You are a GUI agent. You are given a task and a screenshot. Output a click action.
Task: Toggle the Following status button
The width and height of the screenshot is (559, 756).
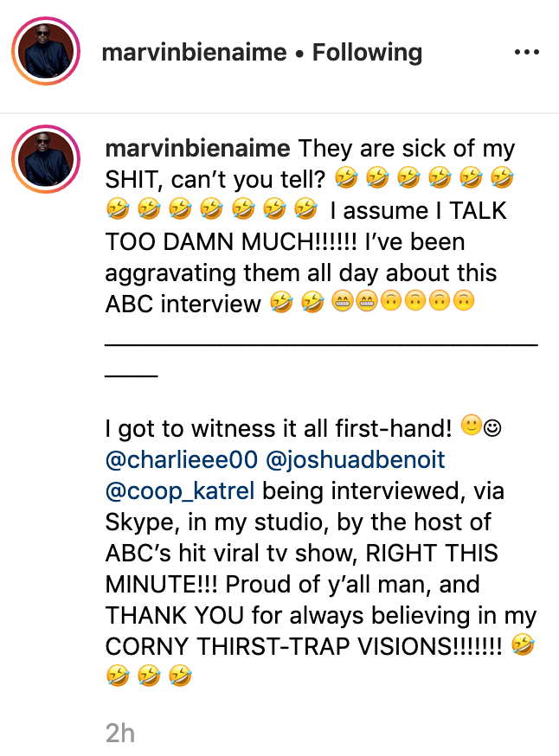click(367, 52)
